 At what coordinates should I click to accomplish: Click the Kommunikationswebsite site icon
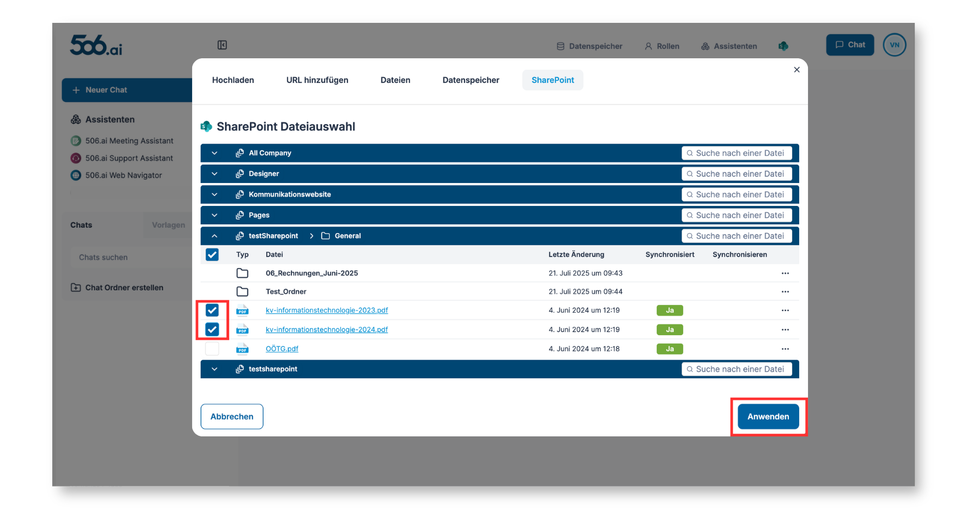pos(240,194)
